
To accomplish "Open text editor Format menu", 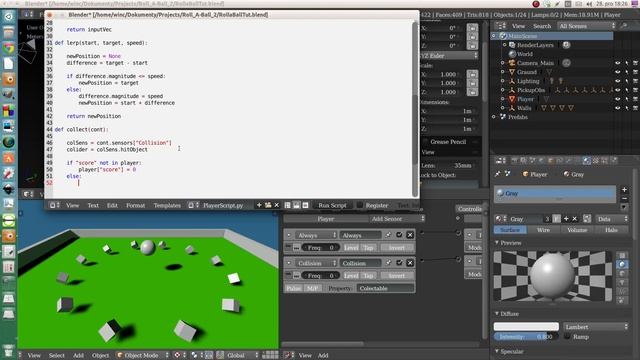I will [136, 205].
